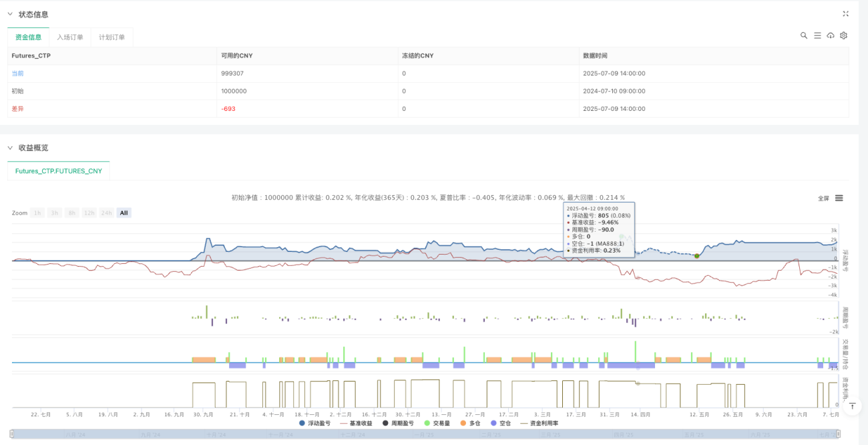Open the chart hamburger menu icon
This screenshot has width=868, height=445.
(x=839, y=198)
